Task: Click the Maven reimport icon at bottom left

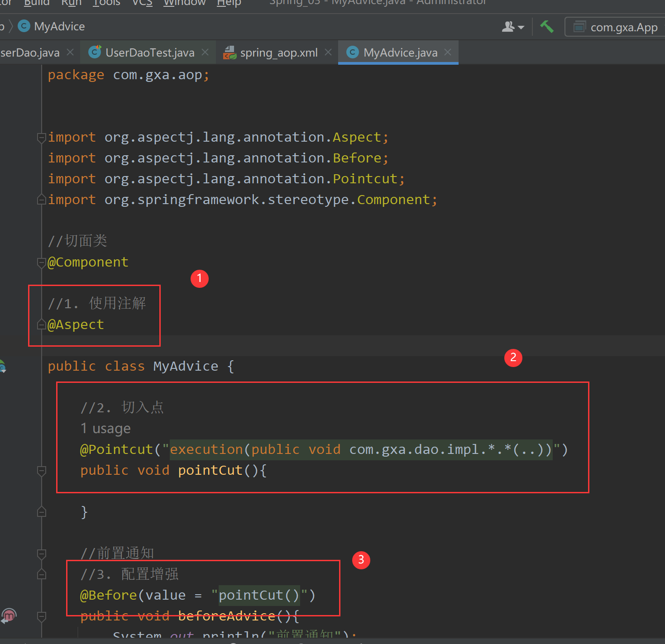Action: tap(9, 616)
